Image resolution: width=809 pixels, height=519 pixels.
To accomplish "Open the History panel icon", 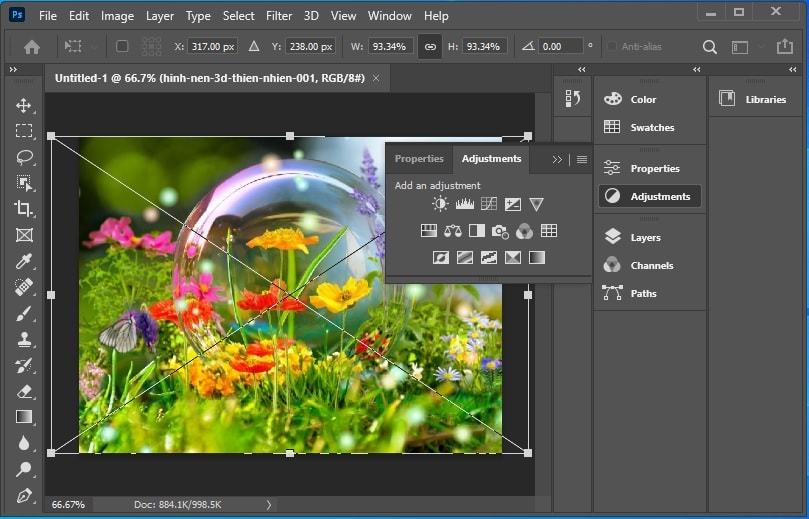I will click(x=573, y=98).
